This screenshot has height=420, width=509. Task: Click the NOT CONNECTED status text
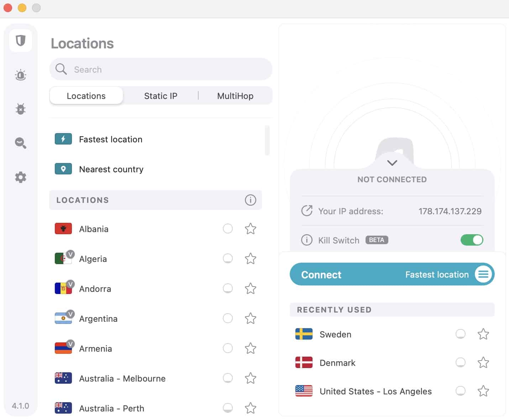392,179
